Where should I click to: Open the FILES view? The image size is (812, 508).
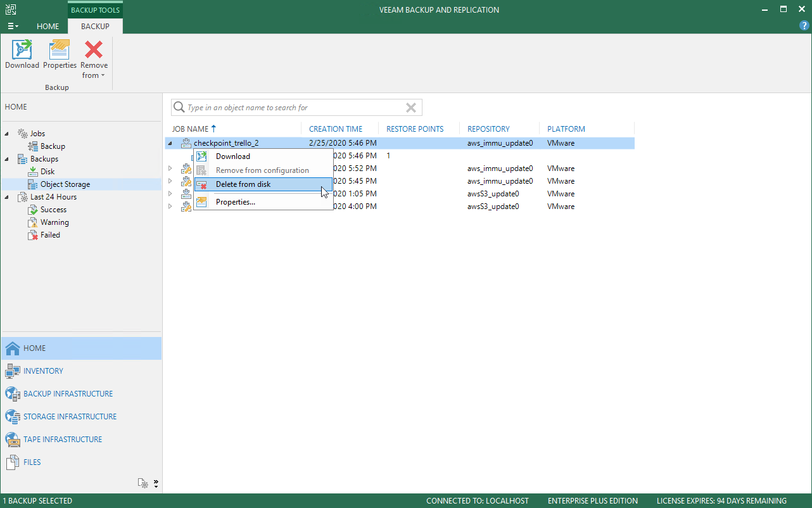pos(81,462)
